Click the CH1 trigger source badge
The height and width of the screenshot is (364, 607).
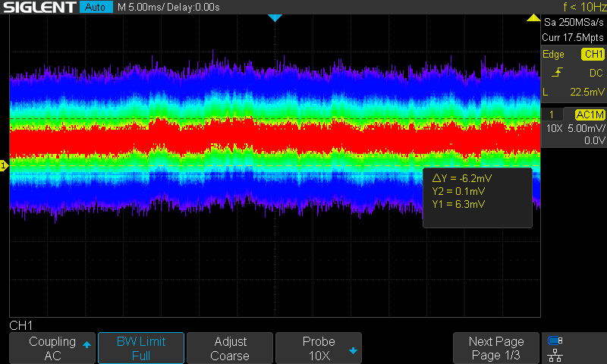[593, 54]
